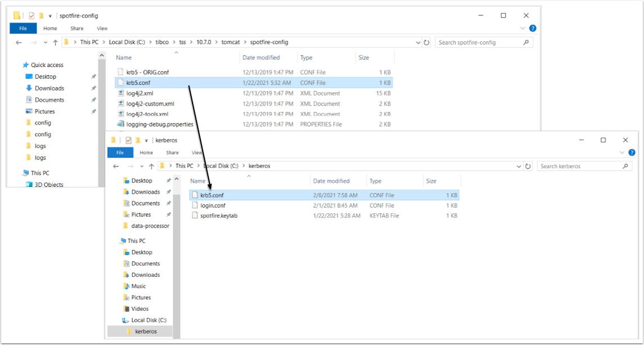Open the recent locations dropdown in spotfire-config
This screenshot has width=644, height=345.
coord(44,42)
